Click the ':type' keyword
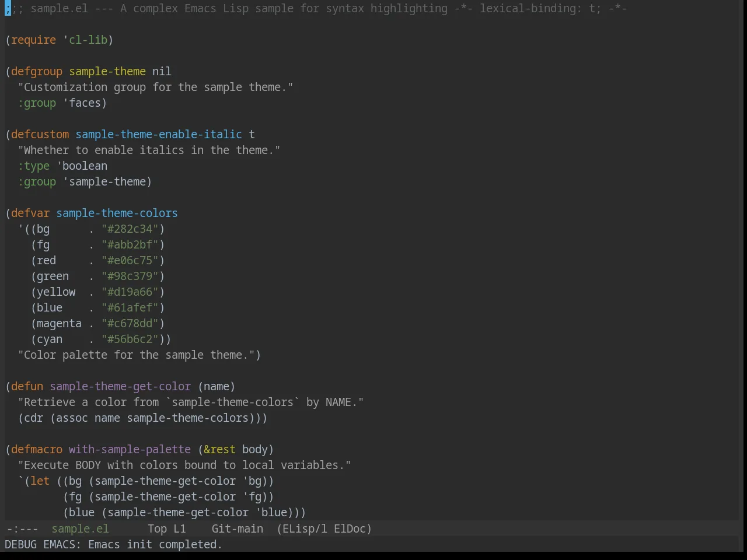The width and height of the screenshot is (747, 560). click(33, 166)
